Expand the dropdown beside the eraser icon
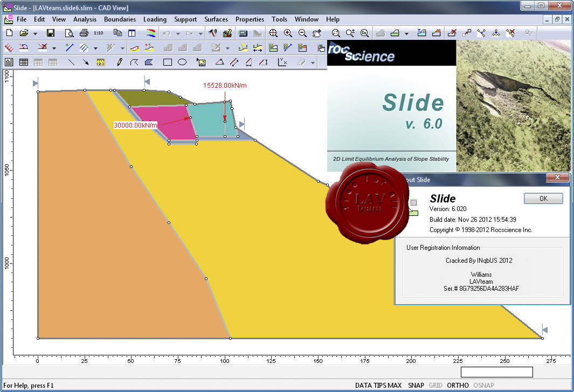 (x=313, y=63)
